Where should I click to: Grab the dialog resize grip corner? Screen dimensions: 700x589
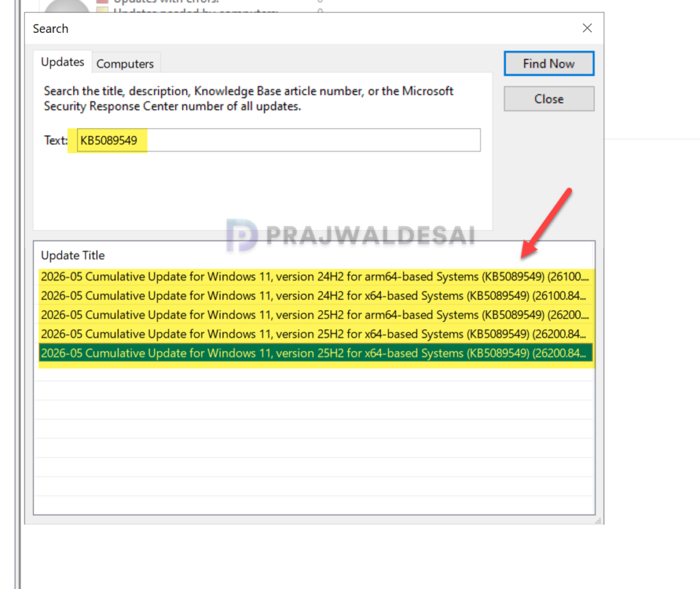tap(598, 520)
